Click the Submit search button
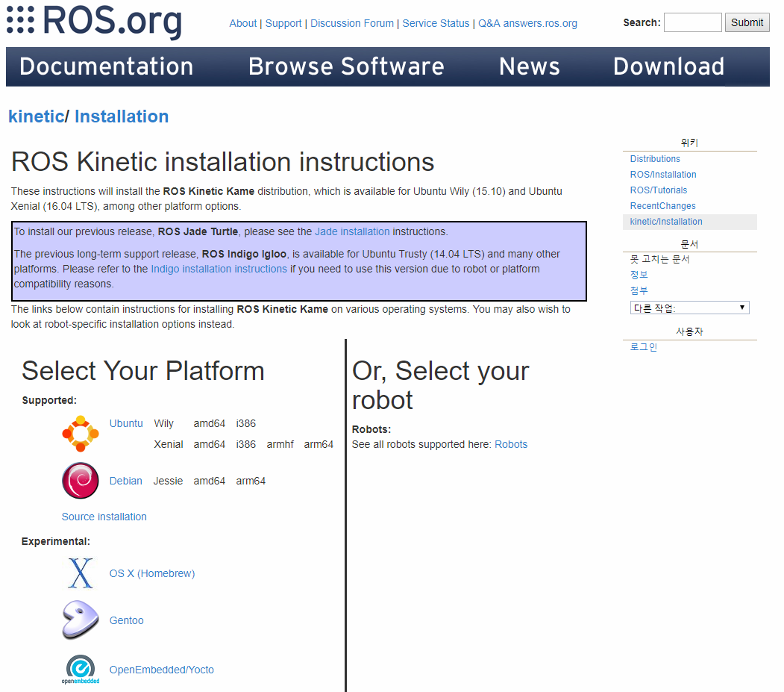784x692 pixels. [x=747, y=22]
